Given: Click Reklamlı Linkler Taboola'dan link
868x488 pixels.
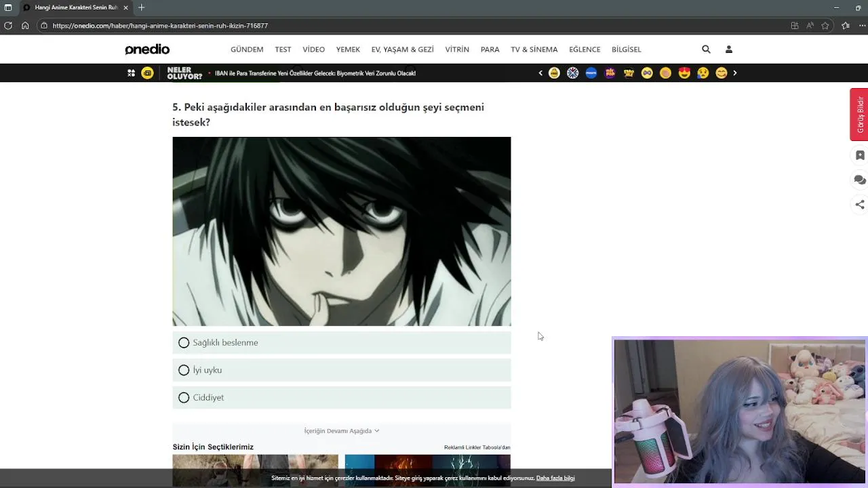Looking at the screenshot, I should click(477, 447).
